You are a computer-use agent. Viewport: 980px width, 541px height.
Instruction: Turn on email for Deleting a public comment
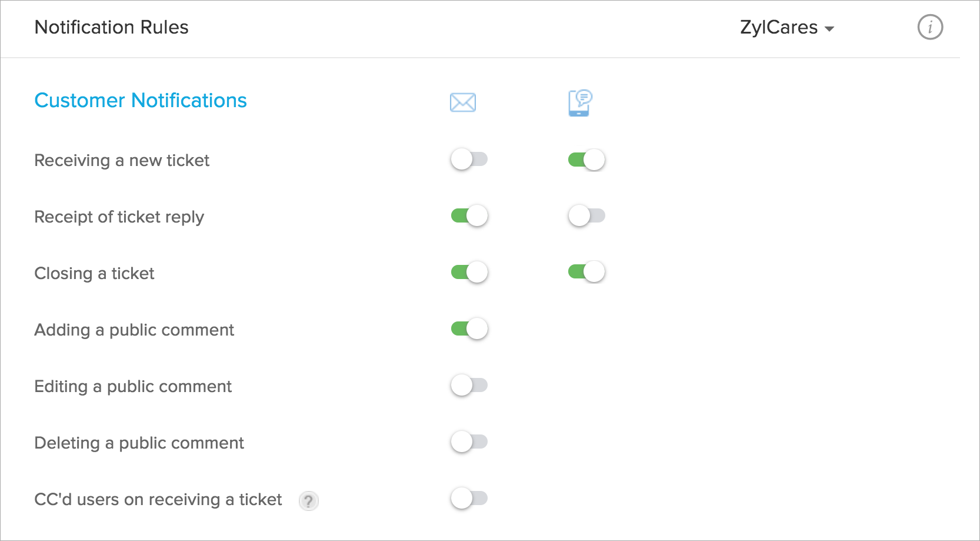pos(469,442)
